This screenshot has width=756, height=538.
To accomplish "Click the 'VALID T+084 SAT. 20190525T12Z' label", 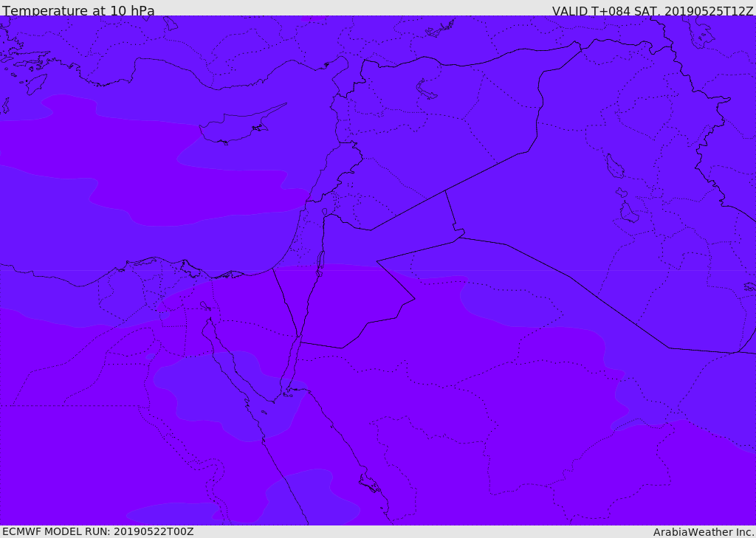I will point(653,10).
